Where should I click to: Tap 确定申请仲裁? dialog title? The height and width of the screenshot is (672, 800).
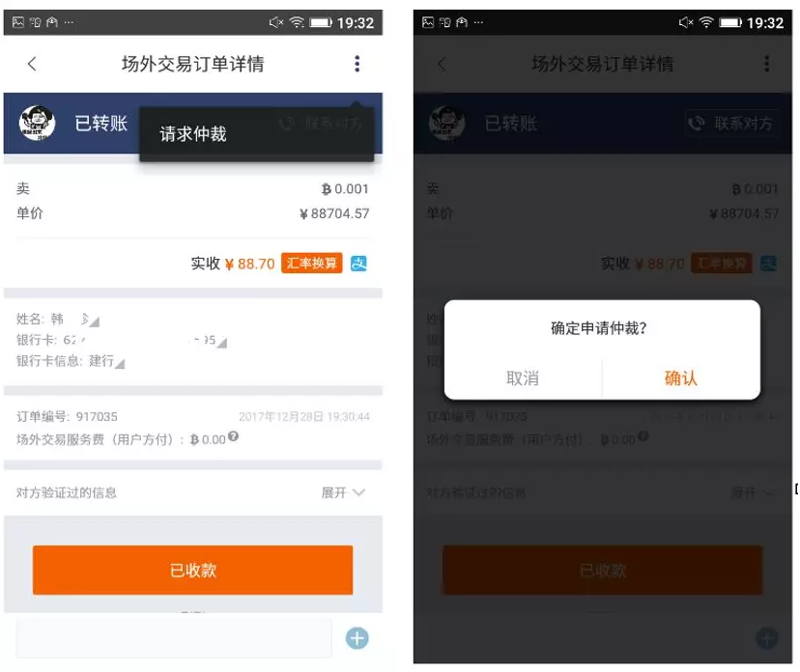point(599,328)
